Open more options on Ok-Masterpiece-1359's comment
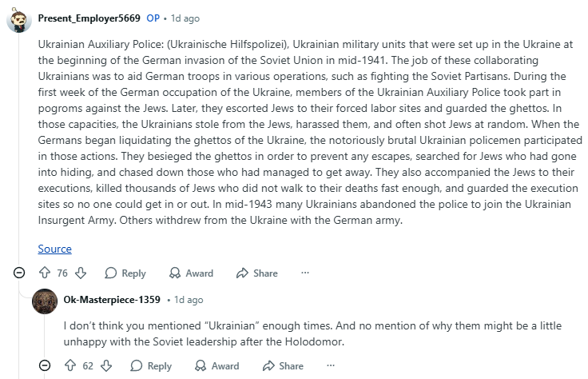Image resolution: width=588 pixels, height=379 pixels. (330, 365)
